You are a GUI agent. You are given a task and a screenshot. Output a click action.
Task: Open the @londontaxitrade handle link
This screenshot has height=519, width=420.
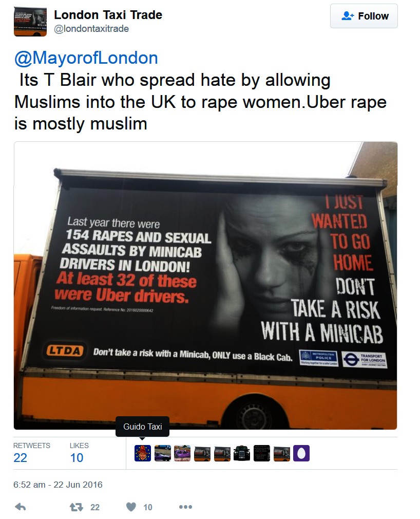tap(91, 29)
